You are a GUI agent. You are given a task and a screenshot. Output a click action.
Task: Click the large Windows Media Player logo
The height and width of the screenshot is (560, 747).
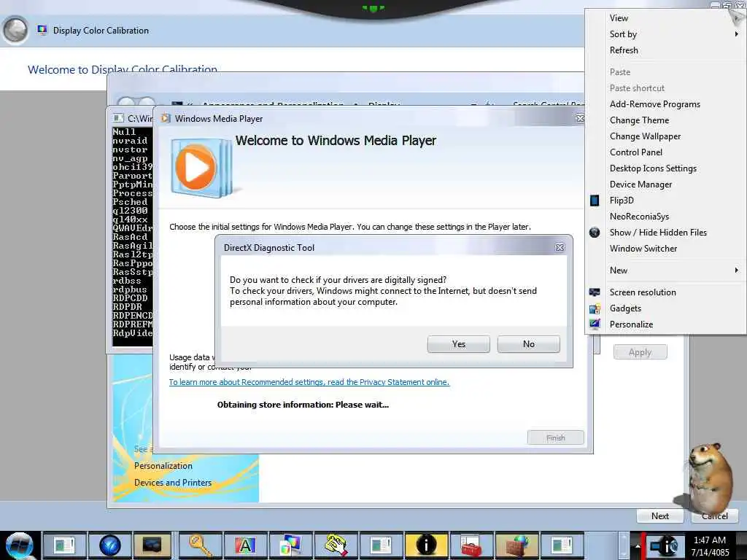201,168
